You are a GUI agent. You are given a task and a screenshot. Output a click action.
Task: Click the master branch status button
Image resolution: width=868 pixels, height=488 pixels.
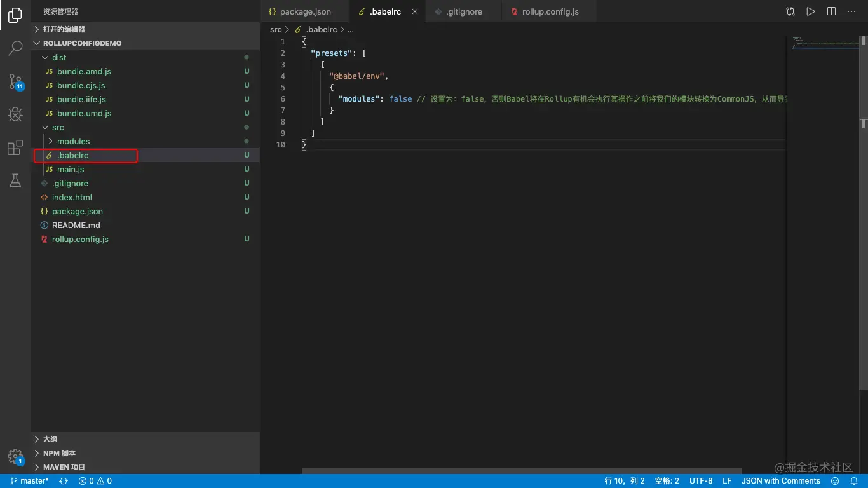[30, 481]
